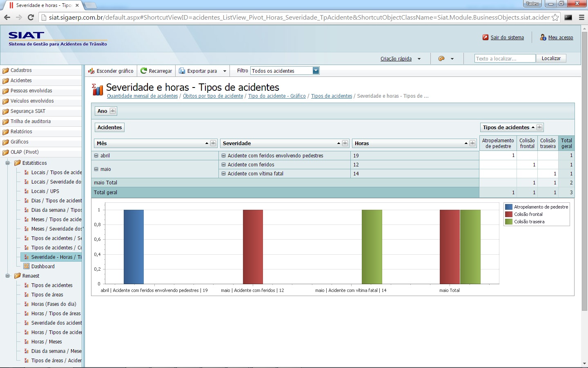
Task: Click the Horas / Meses chart icon
Action: point(27,341)
